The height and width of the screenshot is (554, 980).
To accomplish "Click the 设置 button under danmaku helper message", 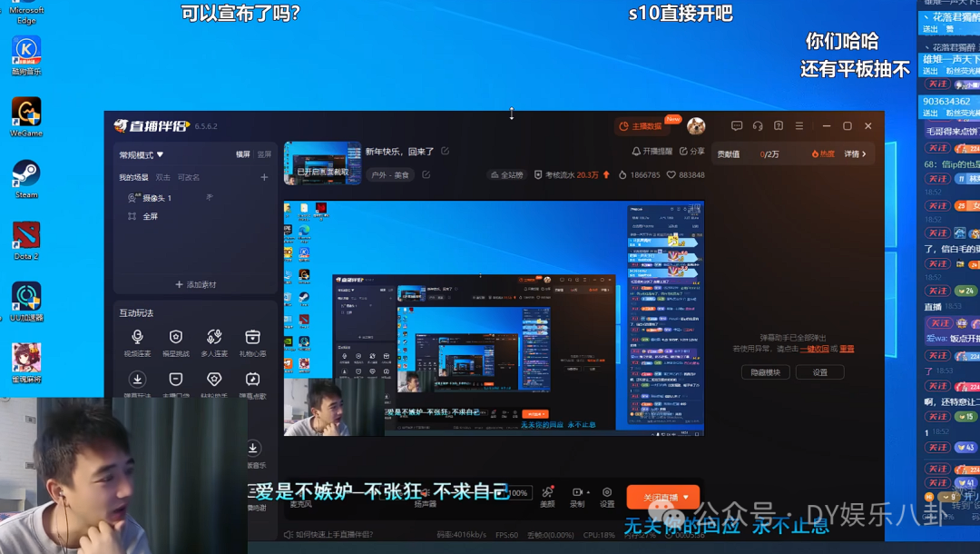I will tap(820, 372).
